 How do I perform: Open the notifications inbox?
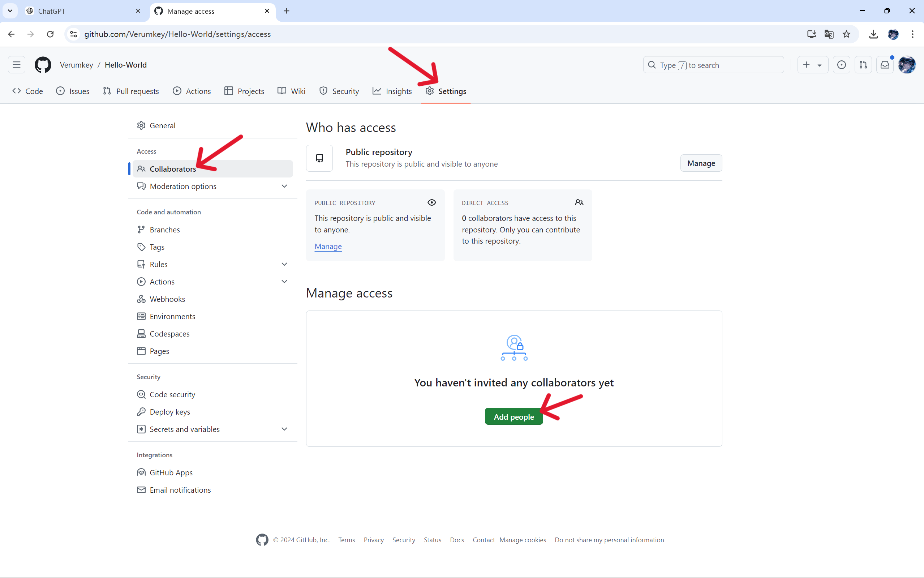[x=885, y=65]
